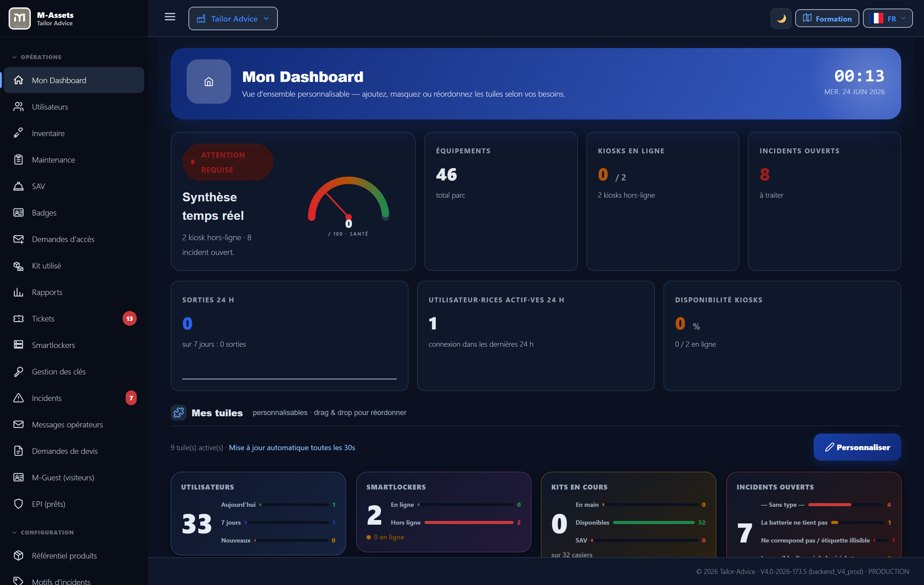Viewport: 924px width, 585px height.
Task: Click the ATTENTION REQUISE status pill
Action: click(x=228, y=162)
